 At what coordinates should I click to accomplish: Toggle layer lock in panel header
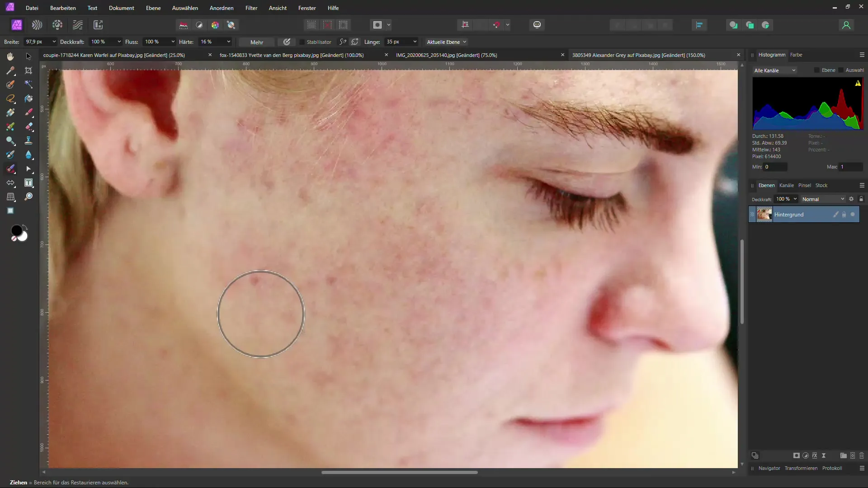click(861, 199)
